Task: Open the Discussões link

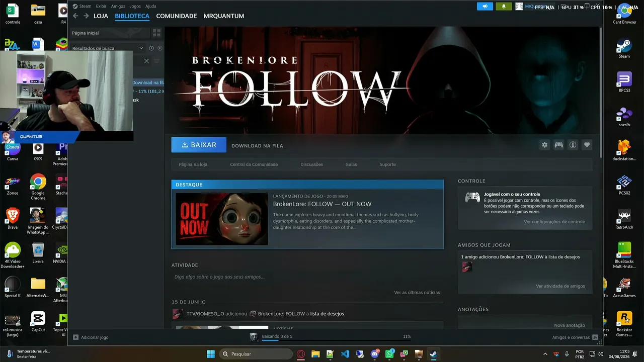Action: coord(311,164)
